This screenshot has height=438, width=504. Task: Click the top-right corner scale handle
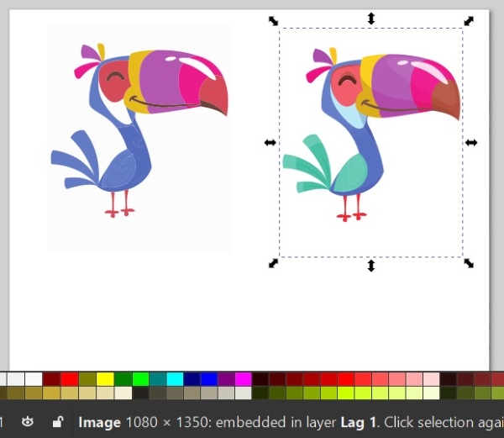[469, 20]
